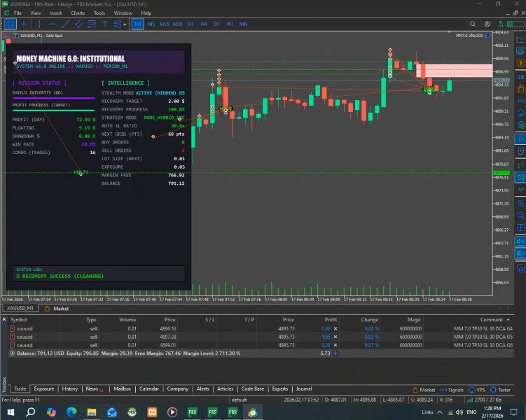Screen dimensions: 526x420
Task: Toggle Algo Trading play button
Action: tap(520, 139)
